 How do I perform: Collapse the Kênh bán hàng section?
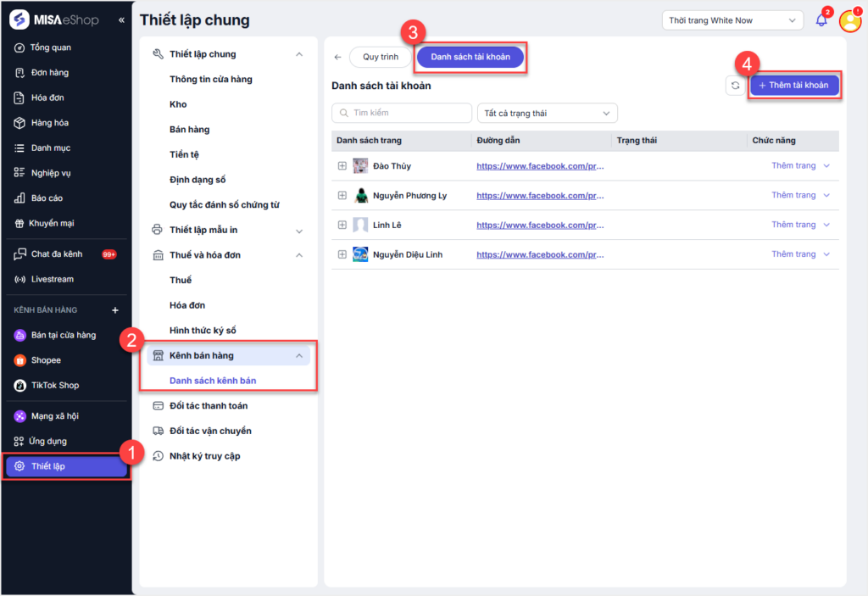click(x=299, y=355)
